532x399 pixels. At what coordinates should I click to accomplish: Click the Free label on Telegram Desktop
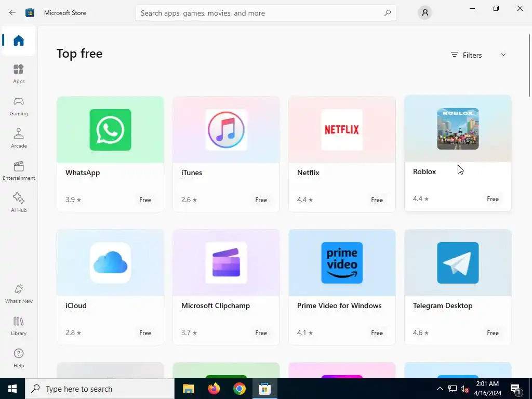[x=493, y=333]
